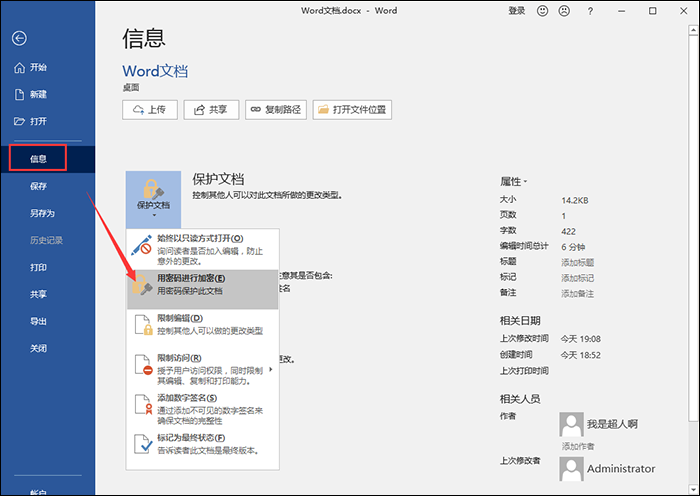Image resolution: width=700 pixels, height=496 pixels.
Task: Click the lock and key 保护文档 icon
Action: pos(153,189)
